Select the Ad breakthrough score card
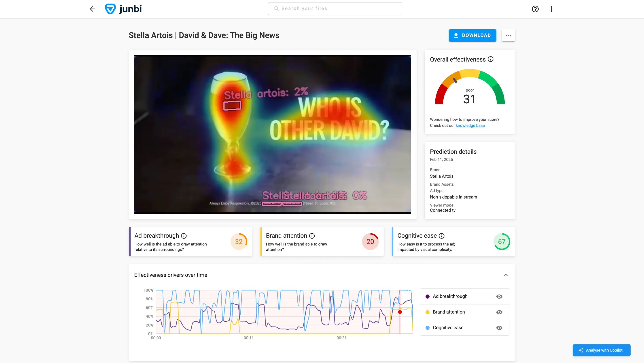 (x=191, y=242)
